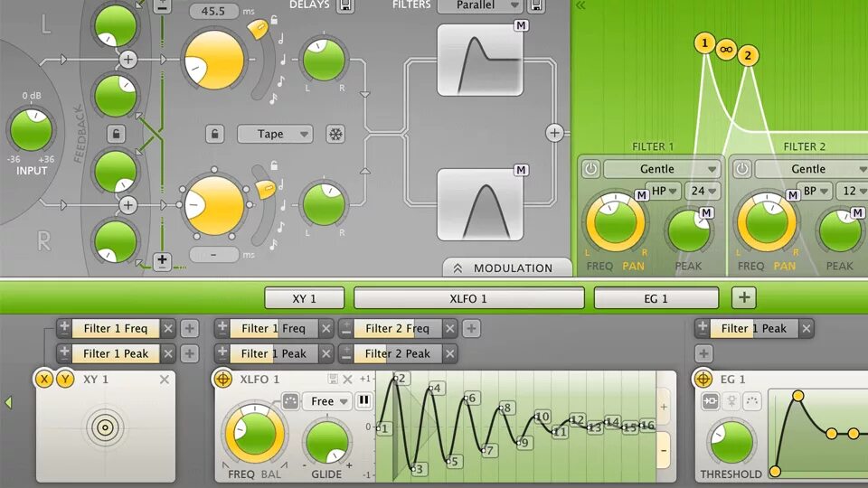Viewport: 868px width, 488px height.
Task: Click the Y source button of XY 1
Action: (x=65, y=379)
